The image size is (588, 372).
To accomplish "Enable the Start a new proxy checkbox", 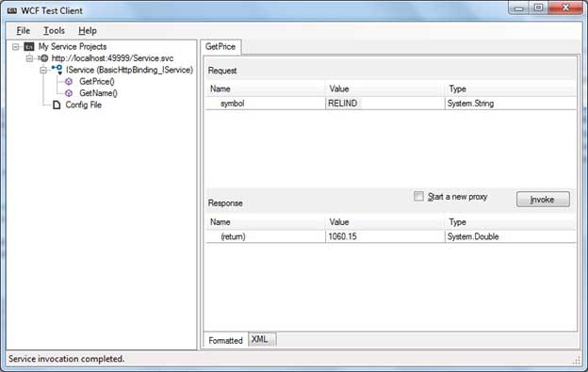I will tap(418, 196).
